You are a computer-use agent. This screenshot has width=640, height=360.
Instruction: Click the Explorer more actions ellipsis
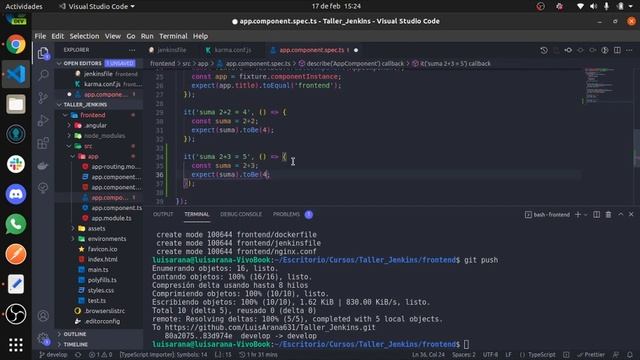(132, 50)
